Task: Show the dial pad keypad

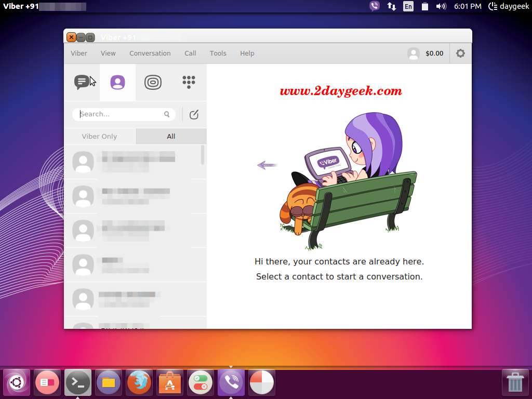Action: pos(189,82)
